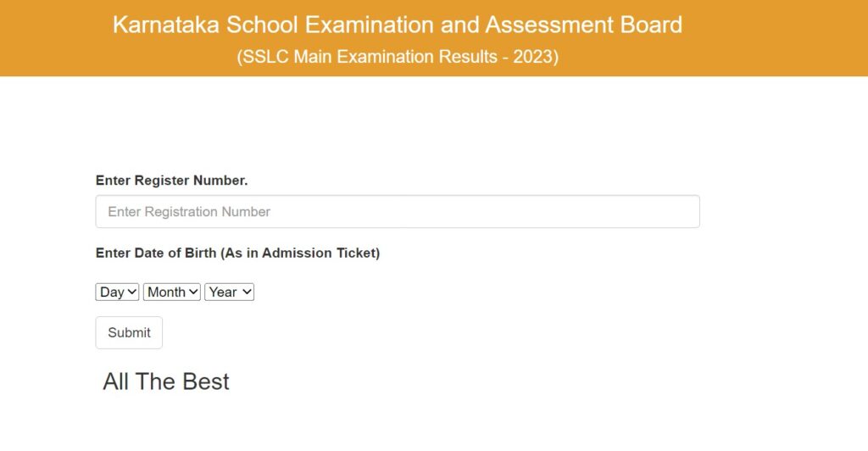Click the 'Karnataka School Examination' header title
This screenshot has width=868, height=451.
point(397,25)
